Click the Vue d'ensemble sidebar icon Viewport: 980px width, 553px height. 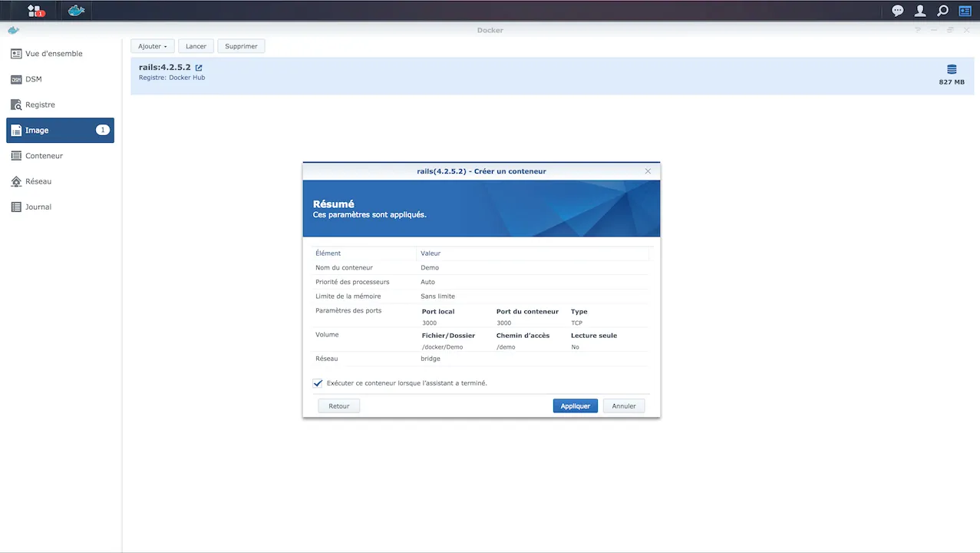[x=16, y=54]
